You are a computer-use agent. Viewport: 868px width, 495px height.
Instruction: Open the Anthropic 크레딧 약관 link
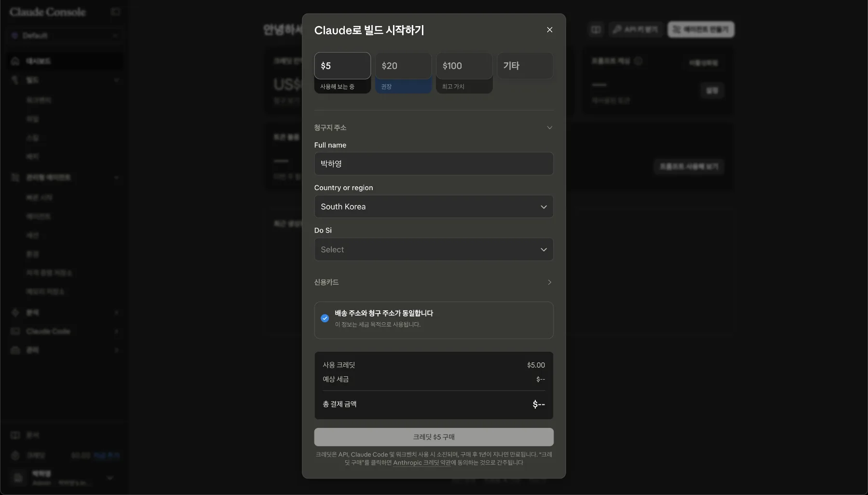tap(422, 463)
